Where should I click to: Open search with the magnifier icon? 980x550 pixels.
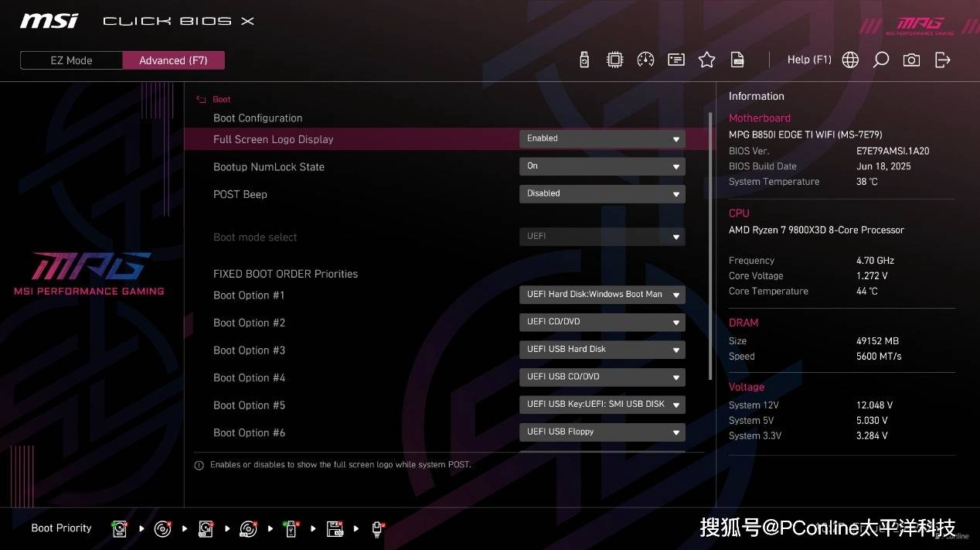[880, 60]
